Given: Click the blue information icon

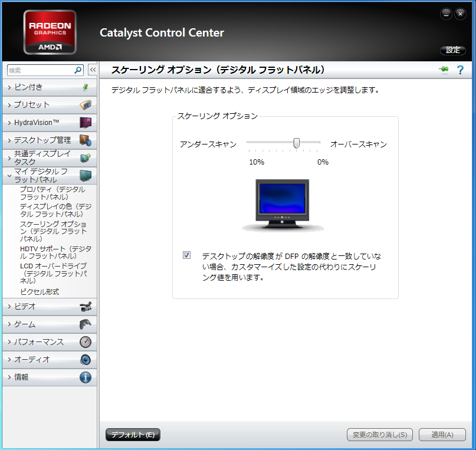Looking at the screenshot, I should pyautogui.click(x=86, y=377).
